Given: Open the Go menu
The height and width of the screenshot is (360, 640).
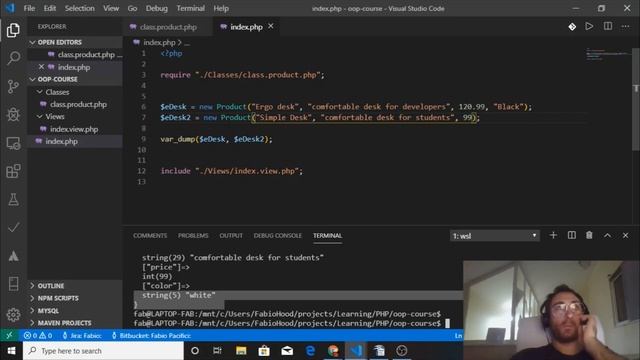Looking at the screenshot, I should (132, 8).
